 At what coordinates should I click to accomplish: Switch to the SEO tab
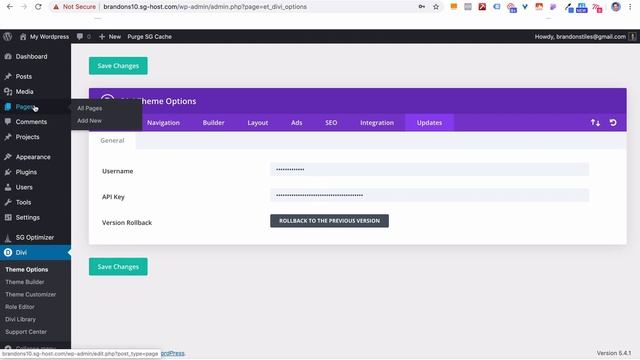pos(331,122)
